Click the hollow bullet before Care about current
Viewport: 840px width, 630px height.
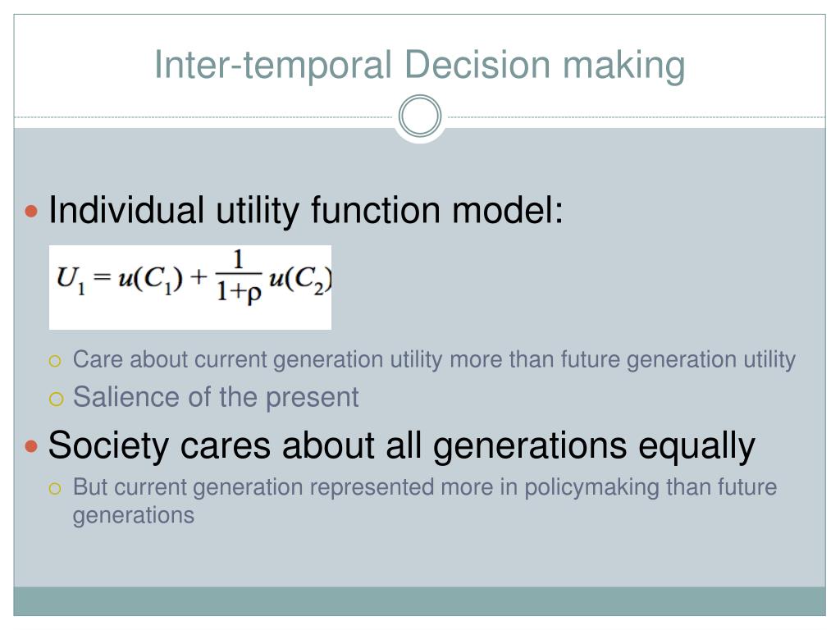click(55, 361)
